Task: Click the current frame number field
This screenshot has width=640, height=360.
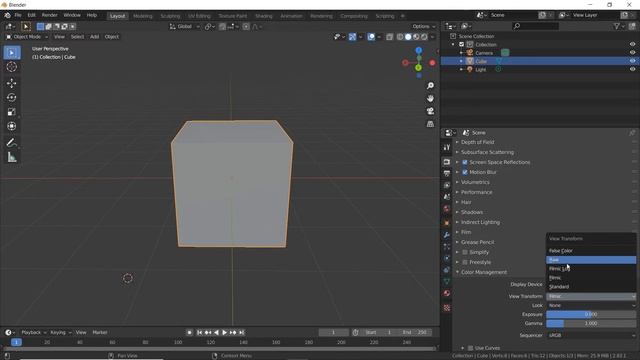Action: tap(333, 333)
